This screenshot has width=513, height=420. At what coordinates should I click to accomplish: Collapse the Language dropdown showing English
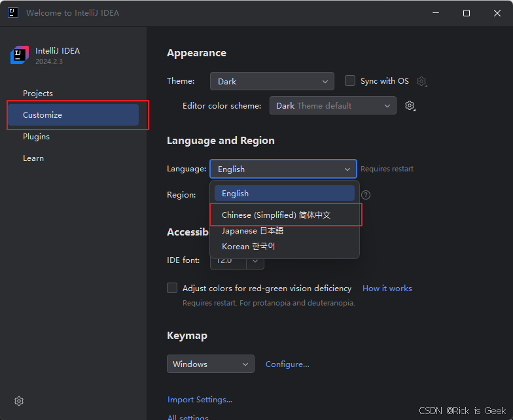pyautogui.click(x=283, y=169)
